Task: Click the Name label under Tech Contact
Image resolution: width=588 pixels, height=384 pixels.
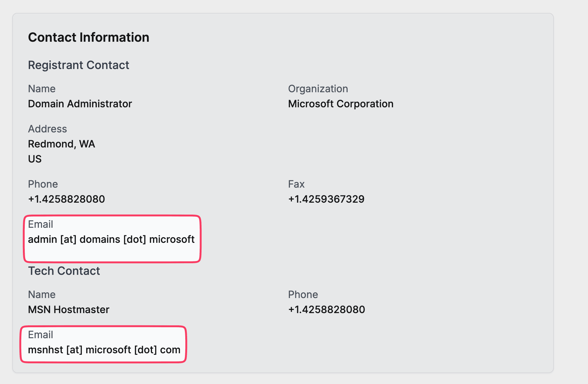Action: point(42,295)
